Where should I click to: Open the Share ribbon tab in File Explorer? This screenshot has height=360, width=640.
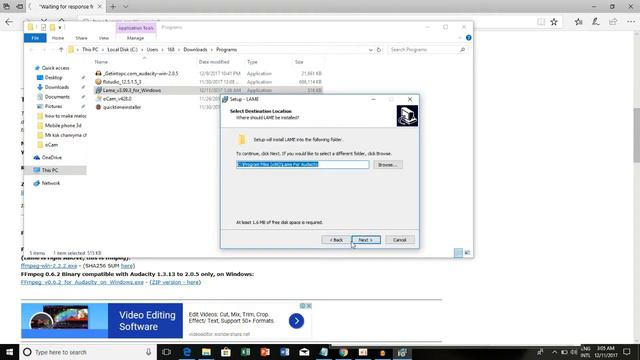[81, 38]
